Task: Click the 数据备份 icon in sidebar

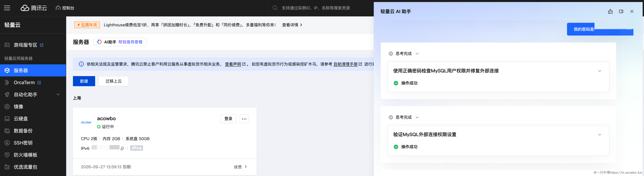Action: click(7, 131)
